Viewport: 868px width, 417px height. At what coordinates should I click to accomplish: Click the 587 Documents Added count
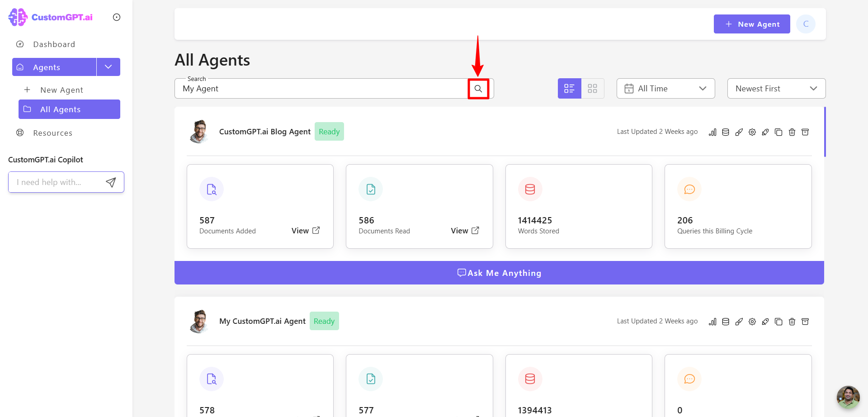(207, 220)
